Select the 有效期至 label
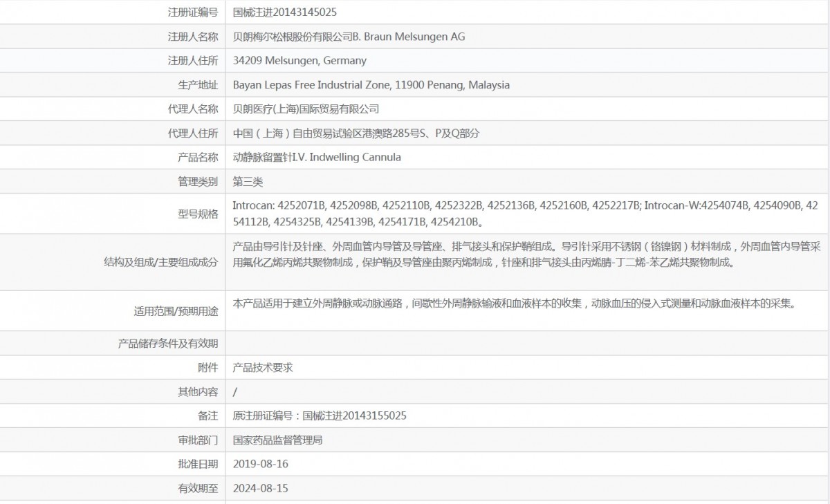 click(198, 489)
